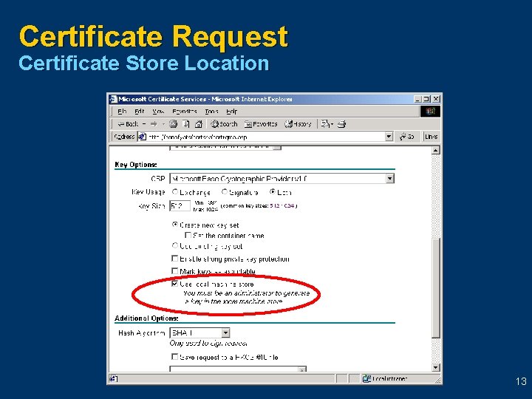Click the status bar page icon
The width and height of the screenshot is (532, 399).
coord(113,378)
